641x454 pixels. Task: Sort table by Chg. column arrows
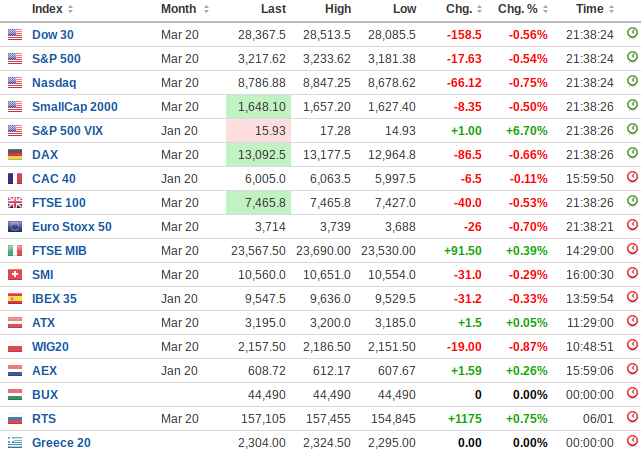click(479, 9)
